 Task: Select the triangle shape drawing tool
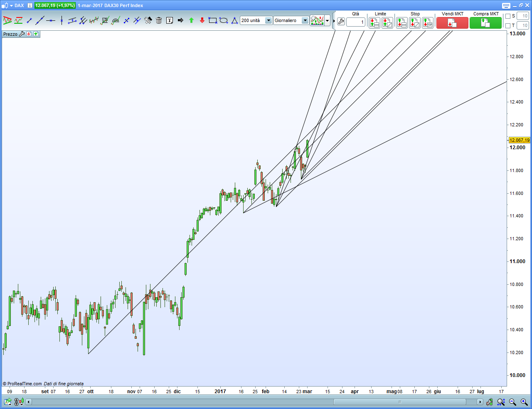click(234, 20)
